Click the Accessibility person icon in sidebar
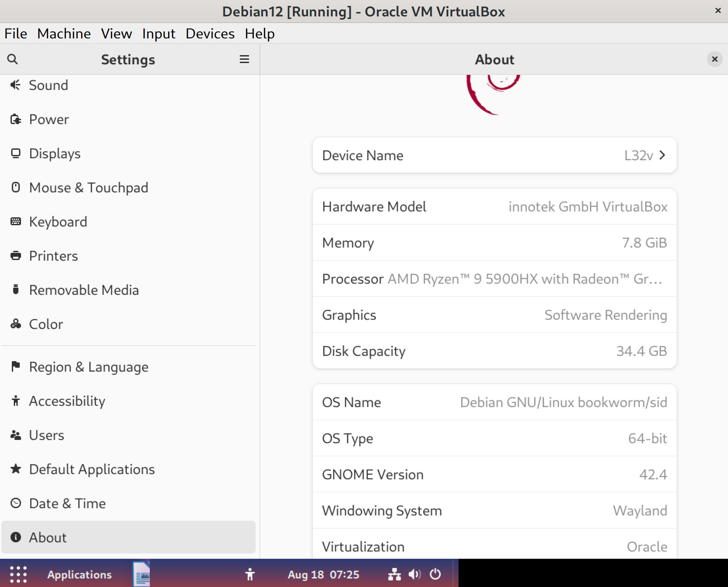728x587 pixels. 15,401
